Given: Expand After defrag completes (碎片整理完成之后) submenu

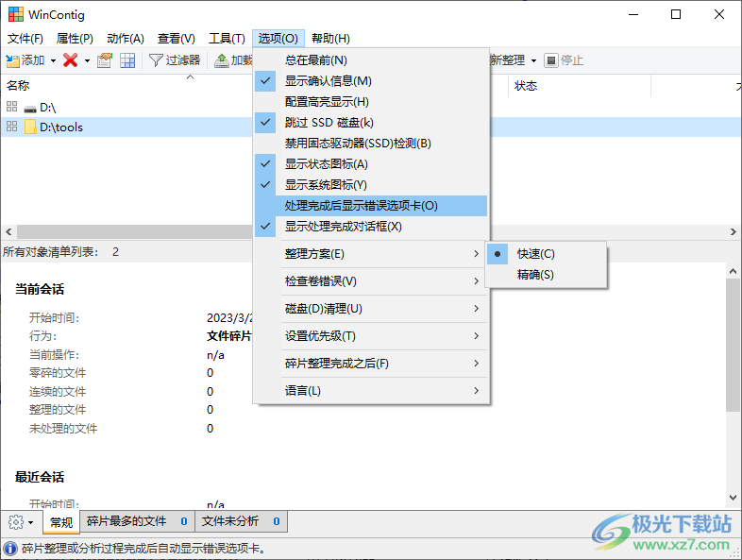Looking at the screenshot, I should [370, 364].
